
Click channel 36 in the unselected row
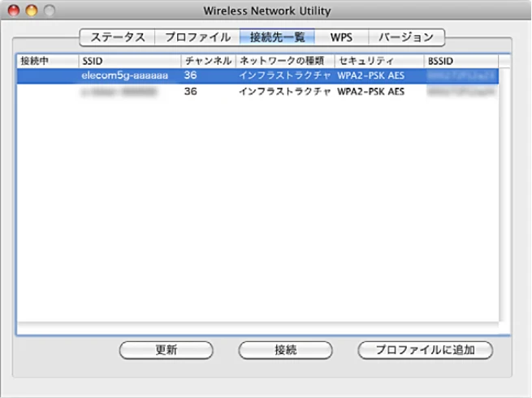(190, 92)
